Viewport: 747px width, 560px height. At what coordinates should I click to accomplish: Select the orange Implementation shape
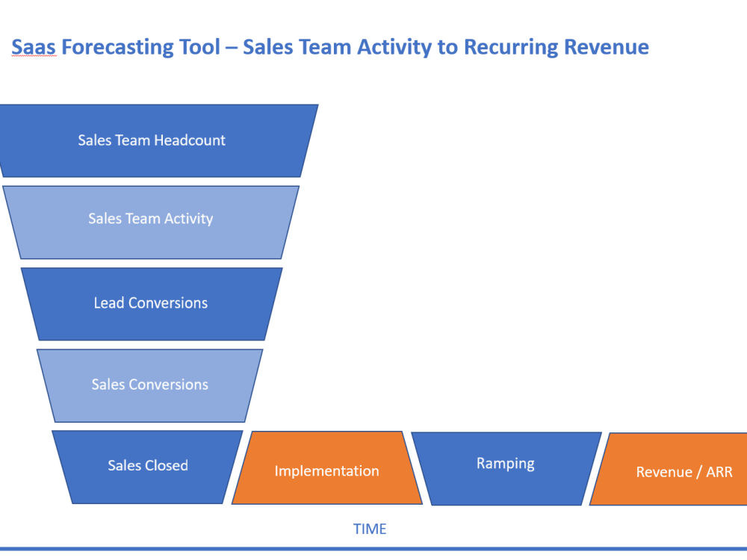click(x=327, y=467)
